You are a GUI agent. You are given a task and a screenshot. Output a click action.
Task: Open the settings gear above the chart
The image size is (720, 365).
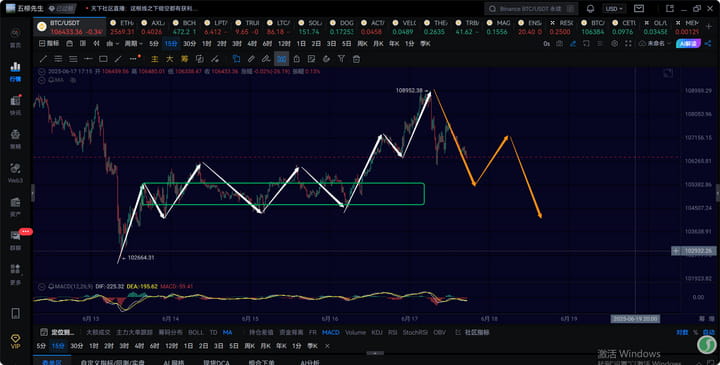point(614,44)
